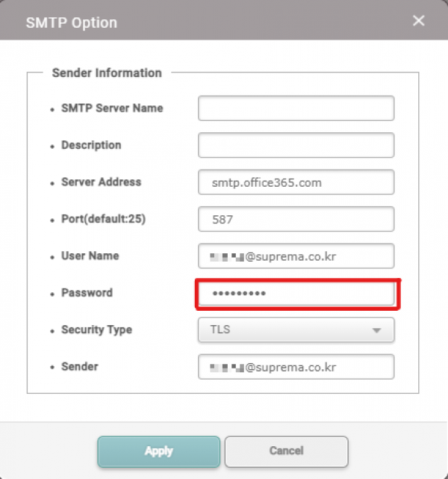Click the "SMTP Option" title text

(72, 22)
